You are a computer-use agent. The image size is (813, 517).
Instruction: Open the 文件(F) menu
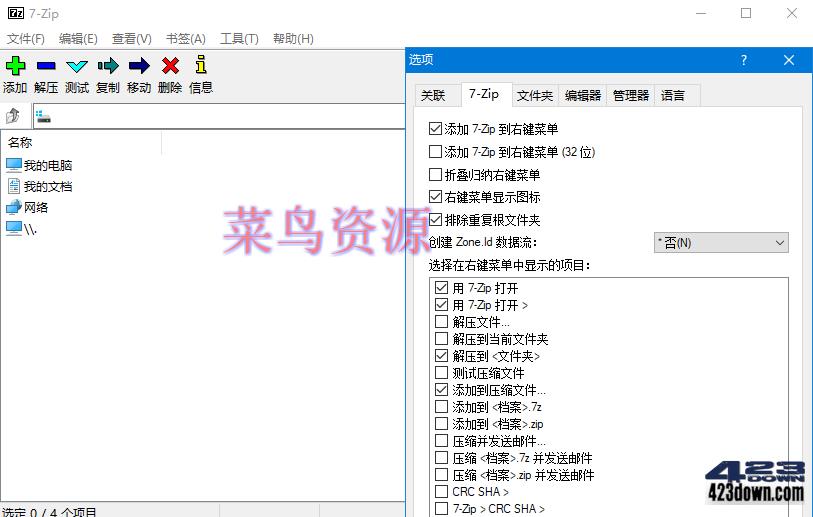(x=25, y=39)
